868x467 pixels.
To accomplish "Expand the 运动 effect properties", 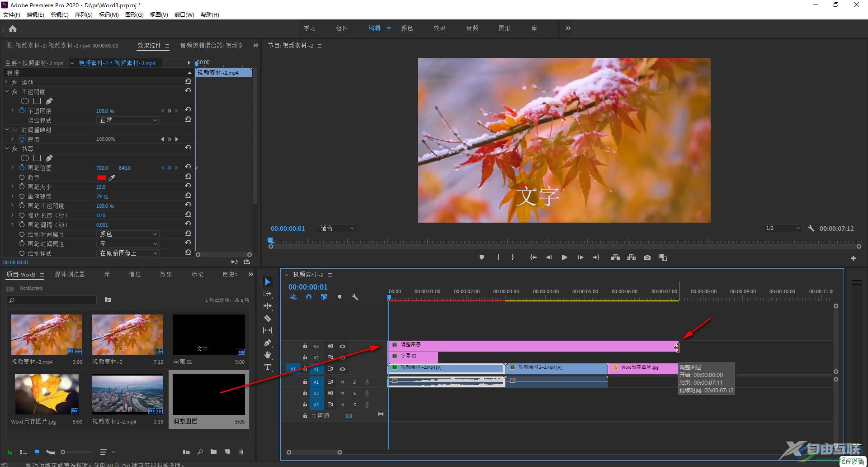I will (6, 82).
